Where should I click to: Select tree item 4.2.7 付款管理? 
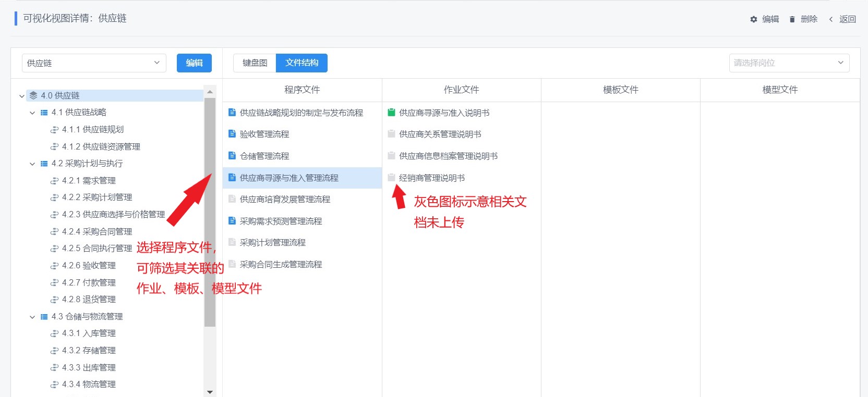89,282
